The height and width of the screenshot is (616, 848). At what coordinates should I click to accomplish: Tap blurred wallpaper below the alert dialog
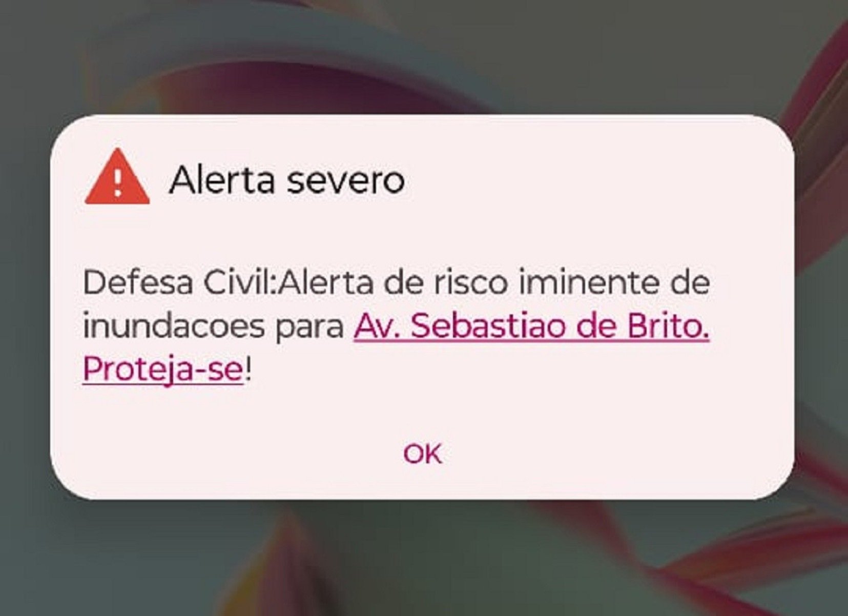pyautogui.click(x=424, y=559)
